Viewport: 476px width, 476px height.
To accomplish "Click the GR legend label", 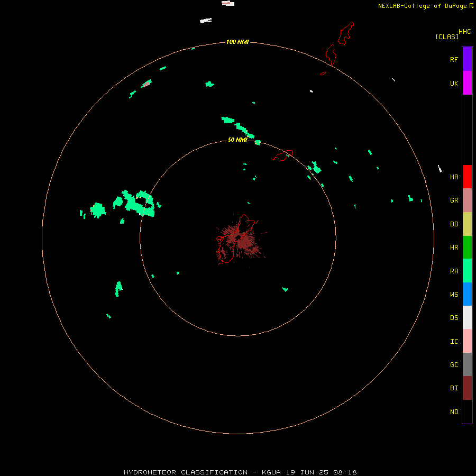I will pyautogui.click(x=454, y=200).
